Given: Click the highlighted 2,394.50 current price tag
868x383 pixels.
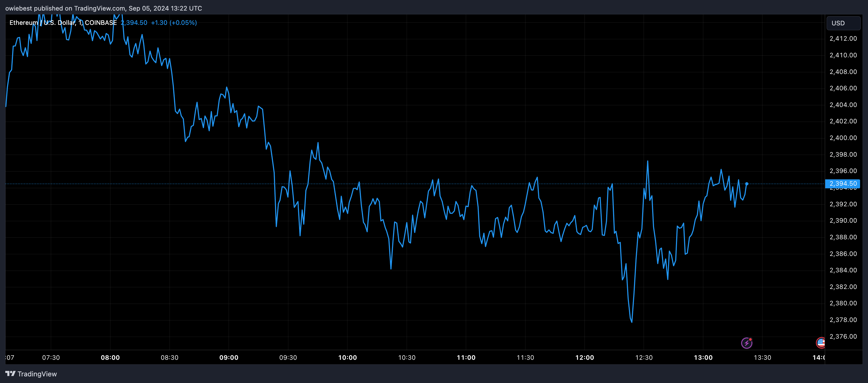Looking at the screenshot, I should pos(843,184).
